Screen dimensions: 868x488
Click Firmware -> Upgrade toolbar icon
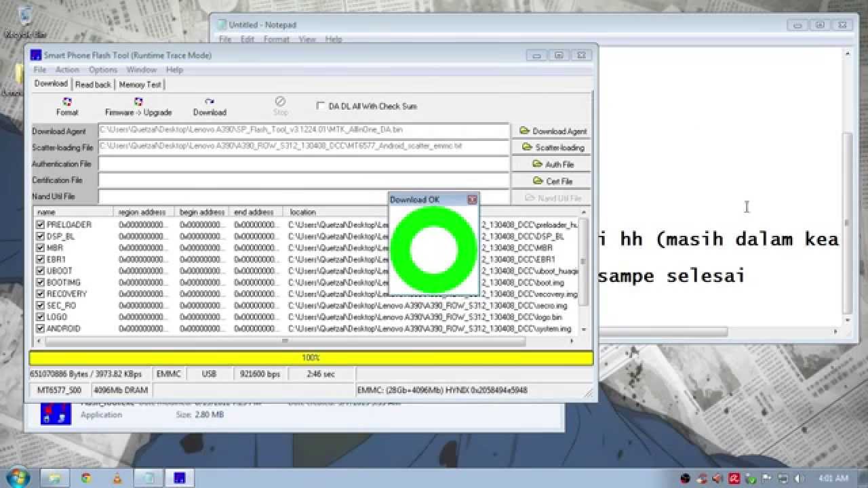(138, 106)
